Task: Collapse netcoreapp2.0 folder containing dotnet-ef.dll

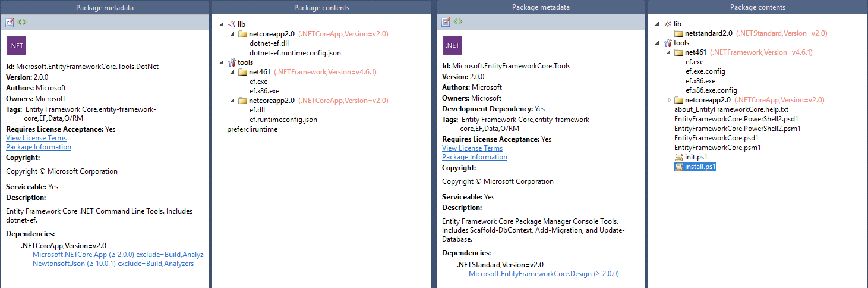Action: point(232,34)
